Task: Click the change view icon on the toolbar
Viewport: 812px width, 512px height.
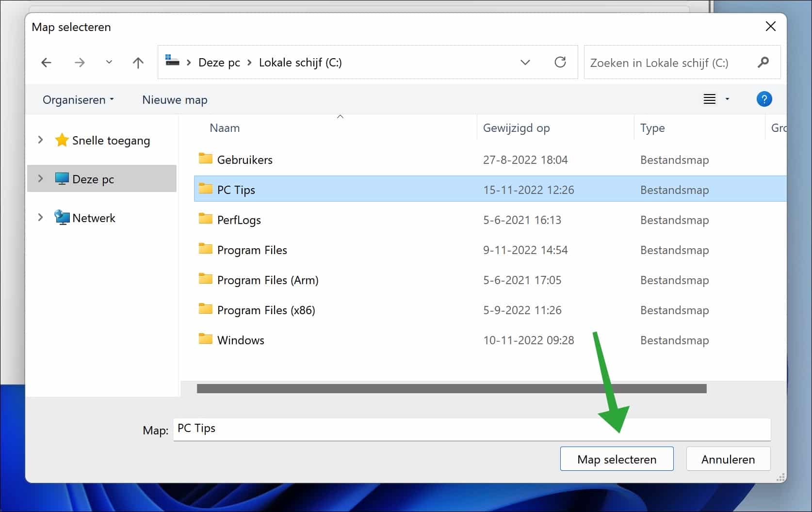Action: click(710, 99)
